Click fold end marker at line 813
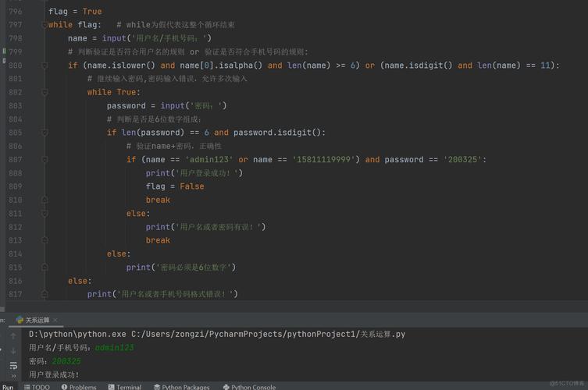The image size is (588, 390). [x=45, y=240]
